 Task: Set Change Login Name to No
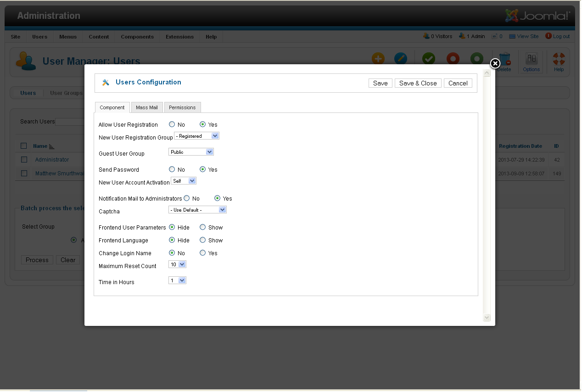172,252
